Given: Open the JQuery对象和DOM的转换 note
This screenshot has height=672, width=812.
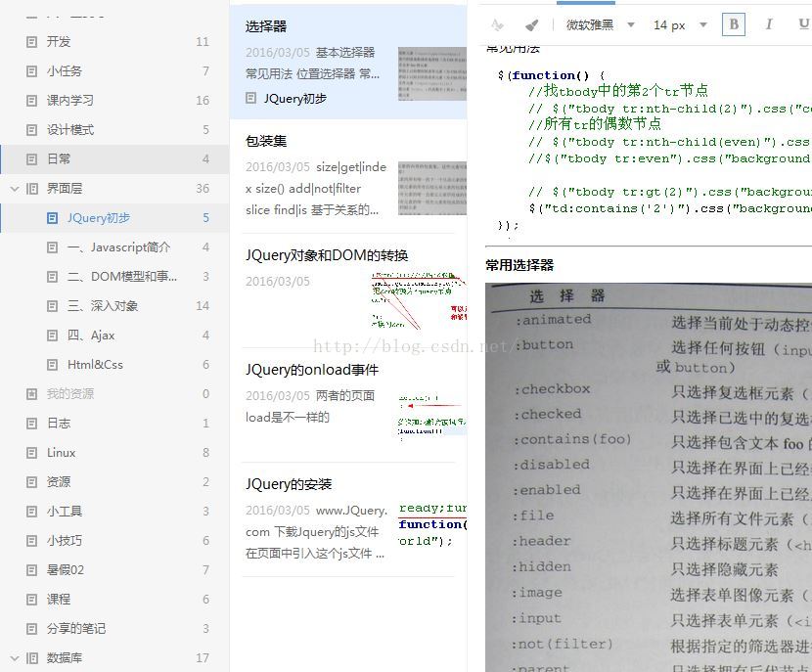Looking at the screenshot, I should pos(348,291).
